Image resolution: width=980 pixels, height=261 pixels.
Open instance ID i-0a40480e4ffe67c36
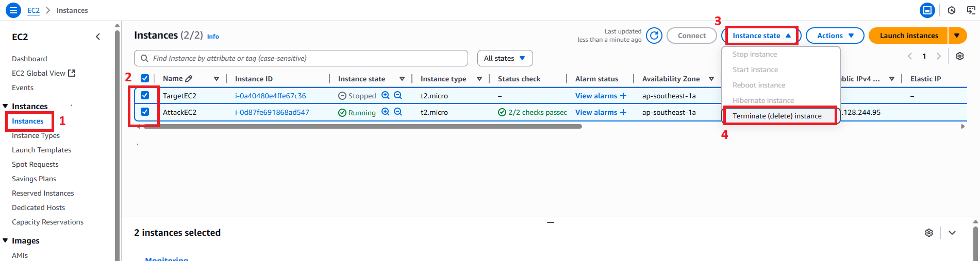point(271,96)
